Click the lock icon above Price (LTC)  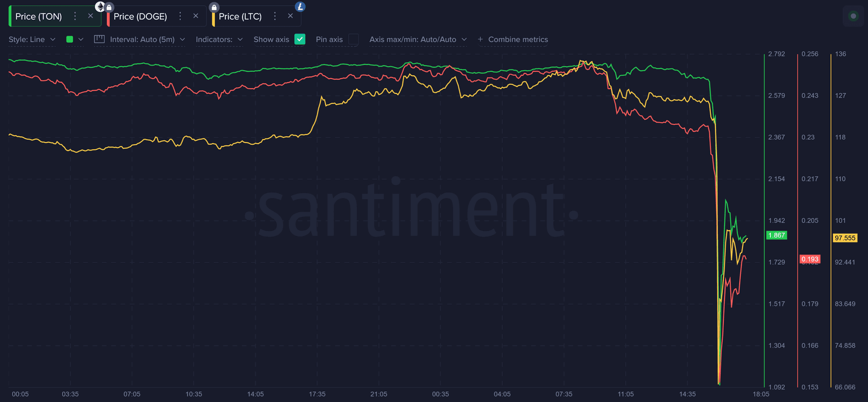[x=214, y=7]
